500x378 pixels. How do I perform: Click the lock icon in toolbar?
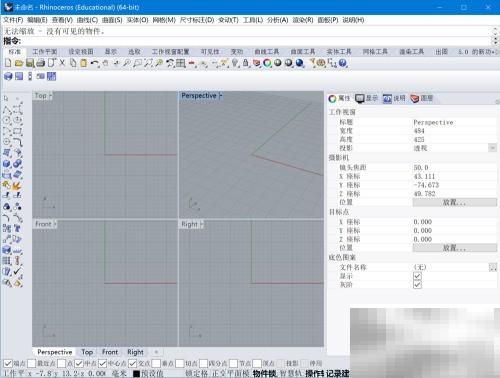tap(246, 63)
